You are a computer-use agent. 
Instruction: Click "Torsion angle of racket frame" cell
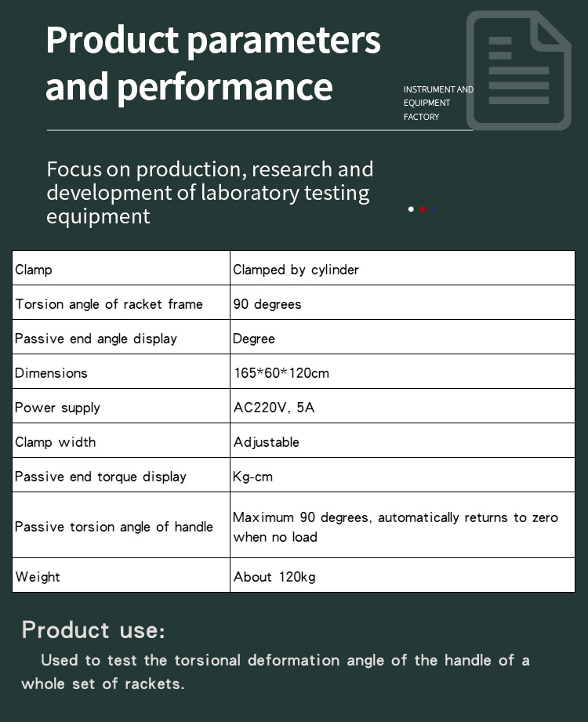click(x=109, y=304)
